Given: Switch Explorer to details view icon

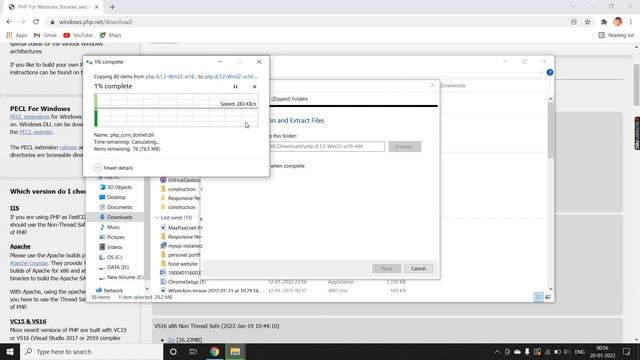Looking at the screenshot, I should tap(539, 297).
